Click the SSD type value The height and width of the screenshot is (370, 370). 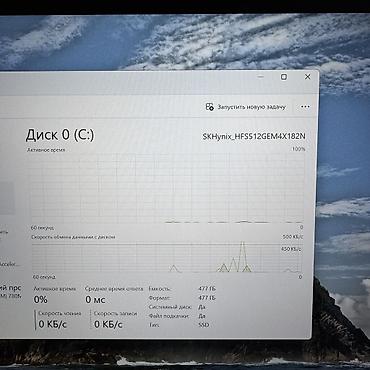[204, 325]
